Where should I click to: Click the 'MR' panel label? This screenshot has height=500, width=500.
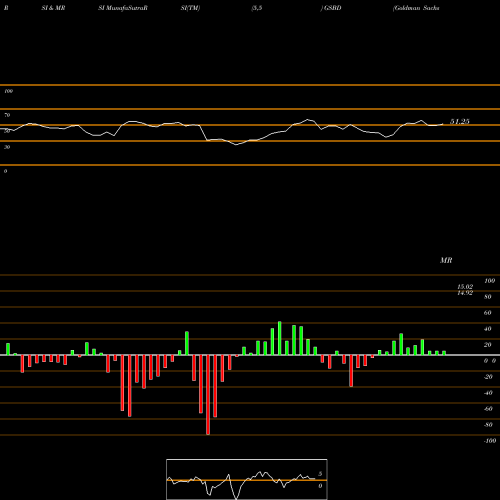[x=446, y=260]
